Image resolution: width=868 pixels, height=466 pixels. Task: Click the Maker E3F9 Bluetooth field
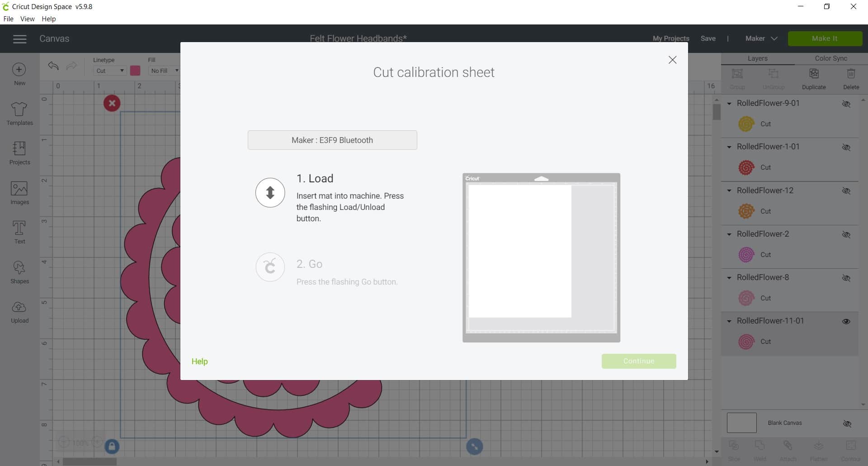332,140
